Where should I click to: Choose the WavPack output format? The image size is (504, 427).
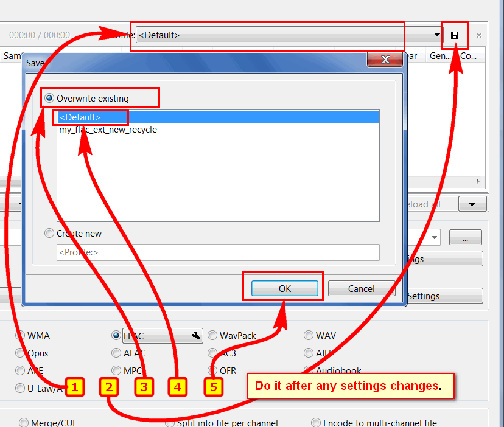(212, 335)
